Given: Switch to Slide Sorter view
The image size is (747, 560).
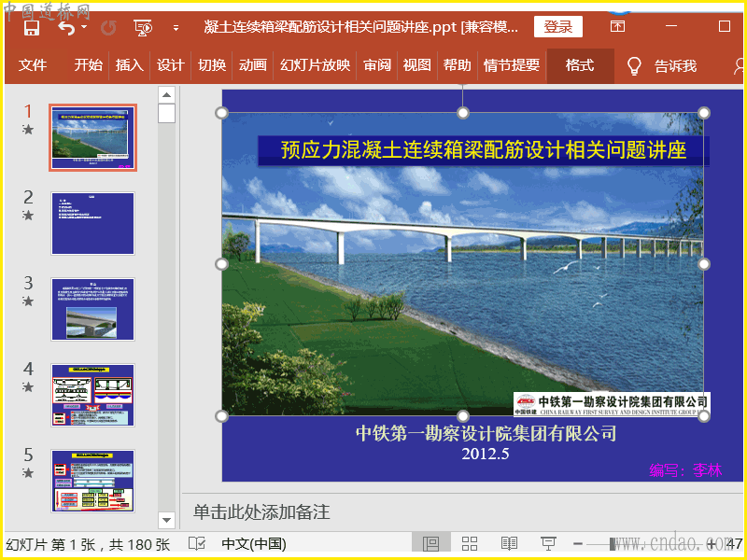Looking at the screenshot, I should tap(470, 543).
